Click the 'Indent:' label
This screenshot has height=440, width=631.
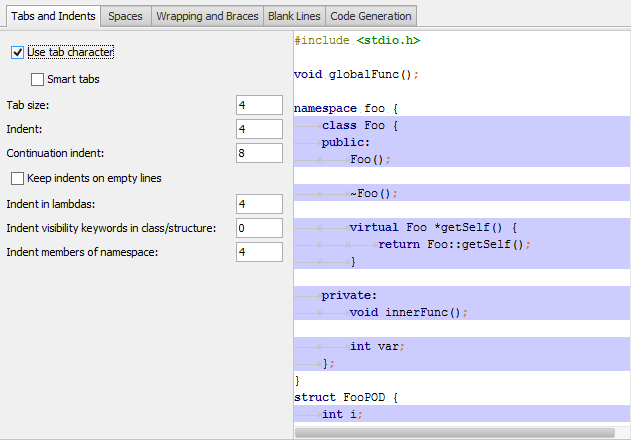[24, 129]
